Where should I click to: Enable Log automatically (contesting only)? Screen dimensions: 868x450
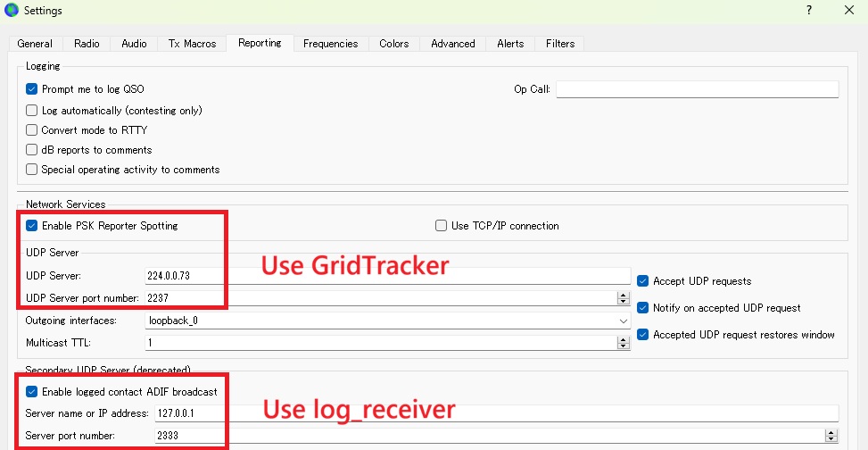(x=32, y=111)
